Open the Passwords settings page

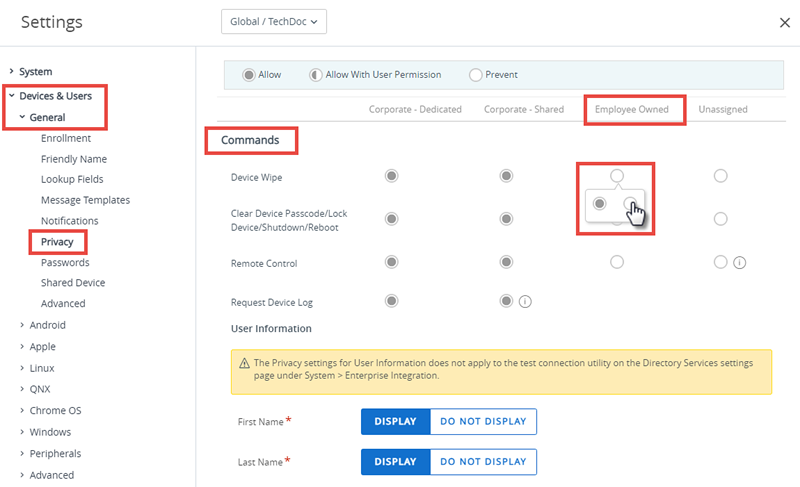65,263
